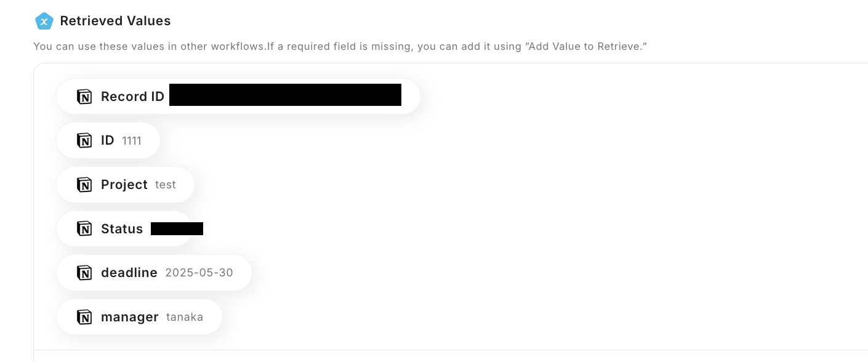
Task: Click the Notion icon beside manager
Action: point(84,317)
